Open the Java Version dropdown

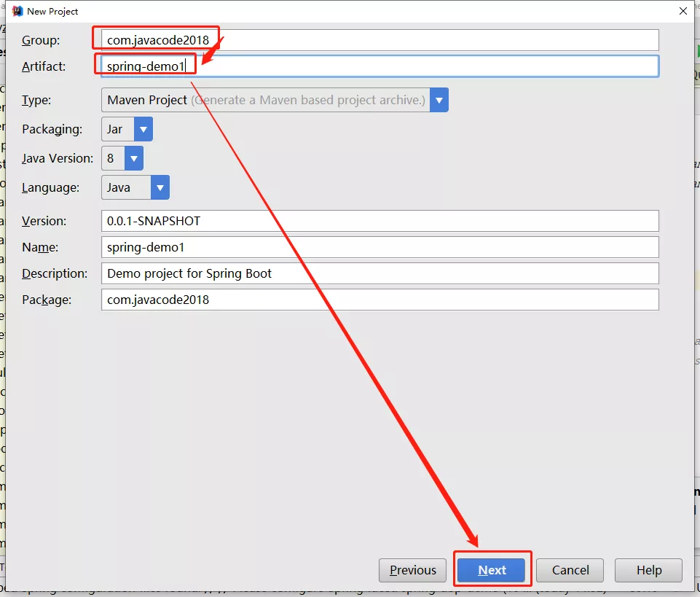coord(134,158)
